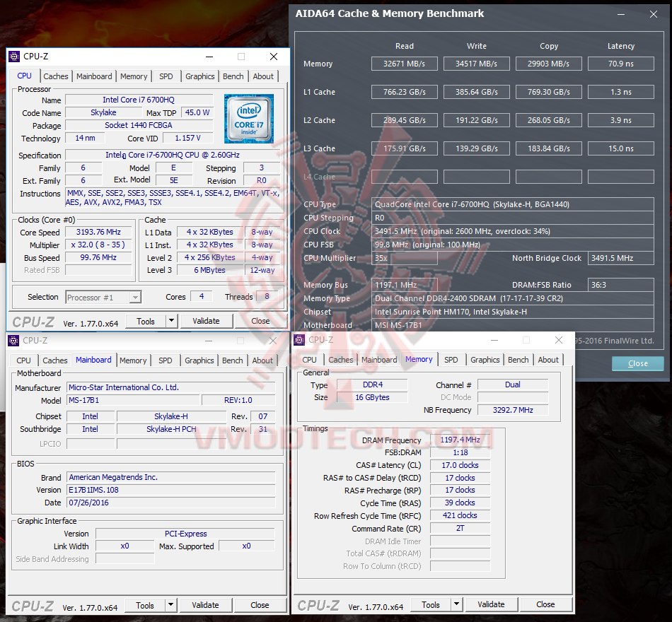Image resolution: width=672 pixels, height=622 pixels.
Task: Close the AIDA64 window with X icon
Action: coord(653,14)
